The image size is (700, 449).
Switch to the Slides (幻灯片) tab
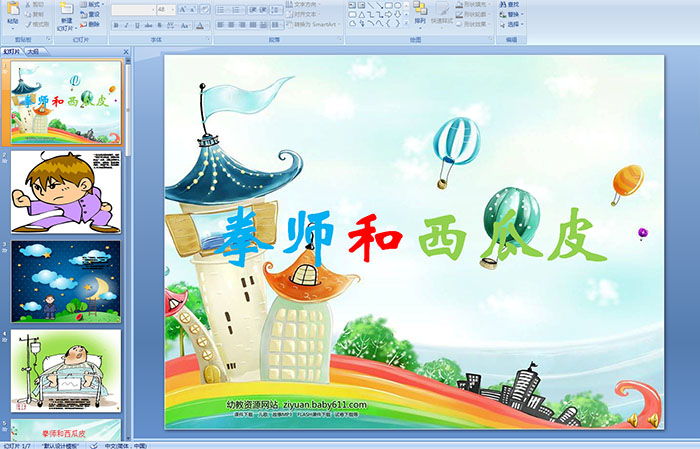[11, 50]
